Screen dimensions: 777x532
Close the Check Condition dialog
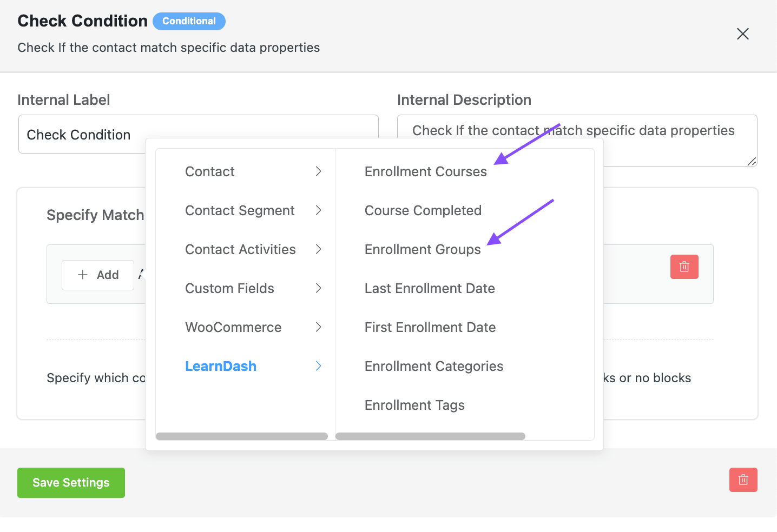(x=742, y=34)
